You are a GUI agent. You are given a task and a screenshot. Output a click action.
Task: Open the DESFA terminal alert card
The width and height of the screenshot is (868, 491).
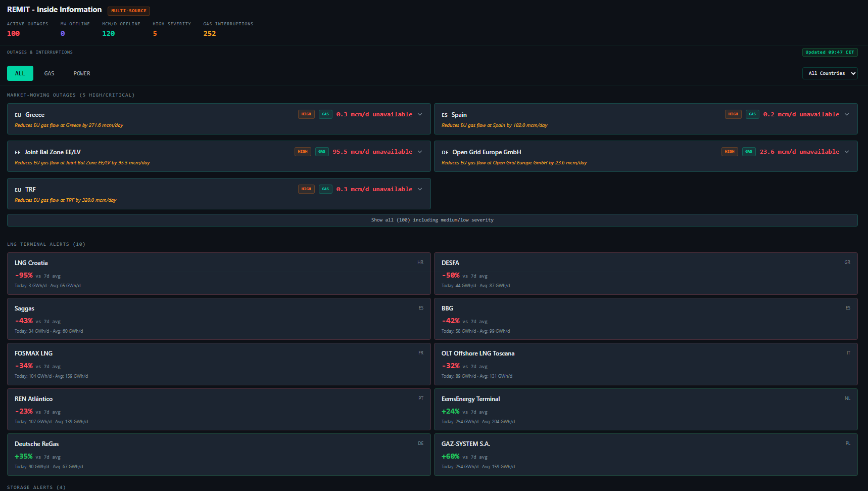pyautogui.click(x=646, y=274)
